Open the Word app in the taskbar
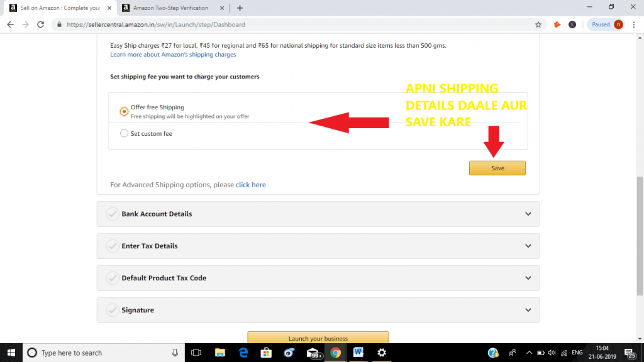Screen dimensions: 644x362 coord(358,353)
